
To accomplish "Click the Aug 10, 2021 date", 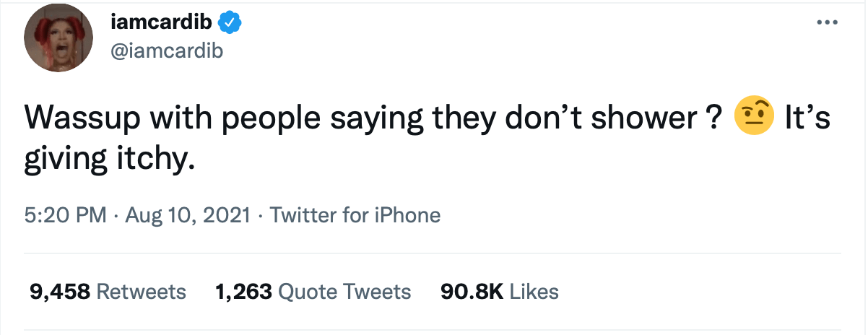I will (188, 215).
